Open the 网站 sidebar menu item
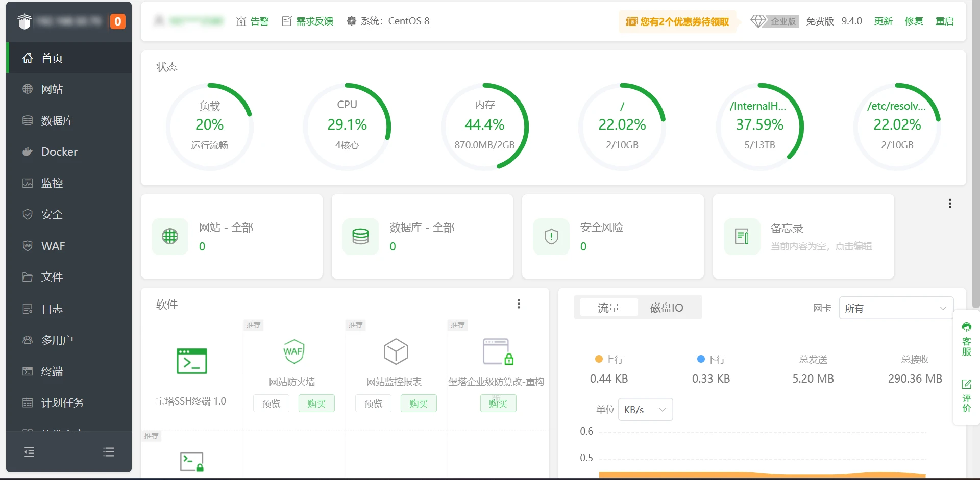 (69, 89)
